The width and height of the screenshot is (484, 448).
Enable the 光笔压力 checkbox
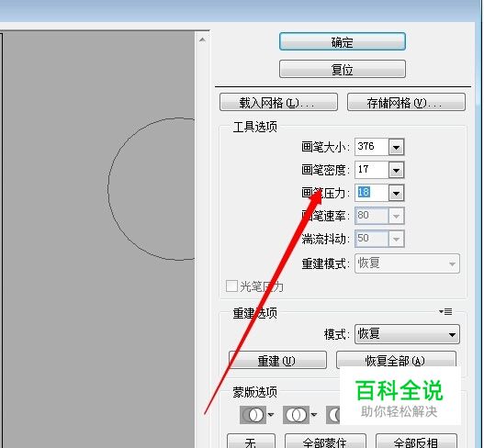point(231,286)
